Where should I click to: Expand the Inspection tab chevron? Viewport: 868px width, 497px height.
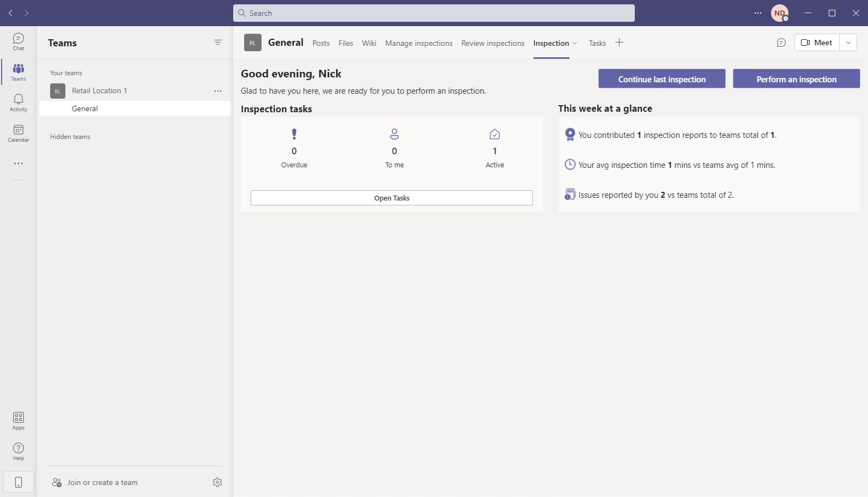[x=575, y=43]
